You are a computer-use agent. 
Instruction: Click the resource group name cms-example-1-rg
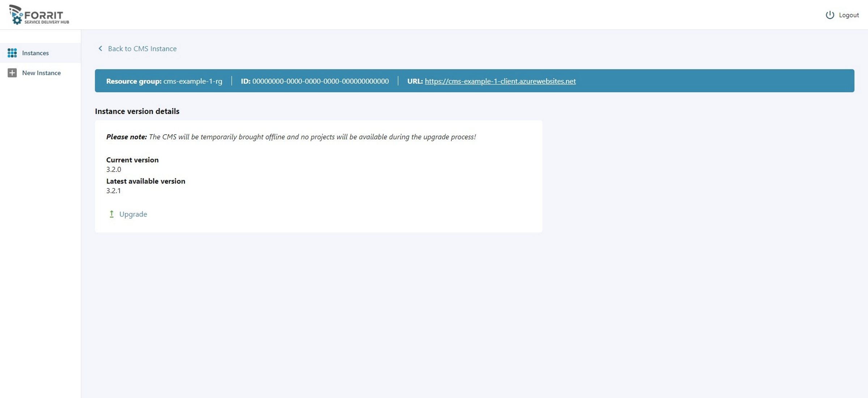(193, 81)
